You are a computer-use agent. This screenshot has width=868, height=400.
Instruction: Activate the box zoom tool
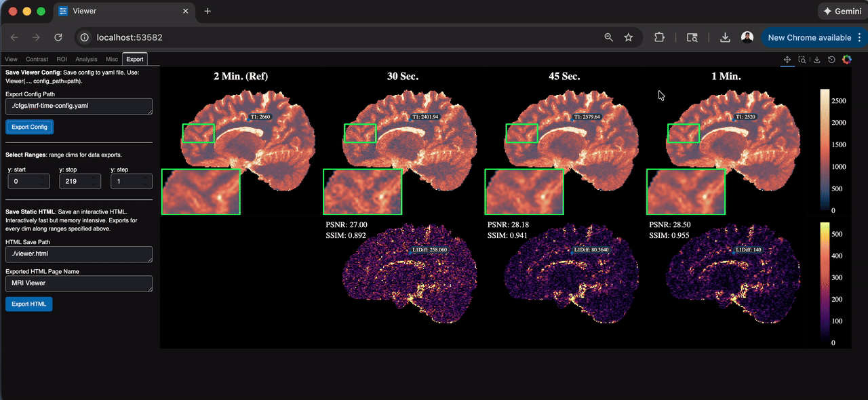pos(802,60)
